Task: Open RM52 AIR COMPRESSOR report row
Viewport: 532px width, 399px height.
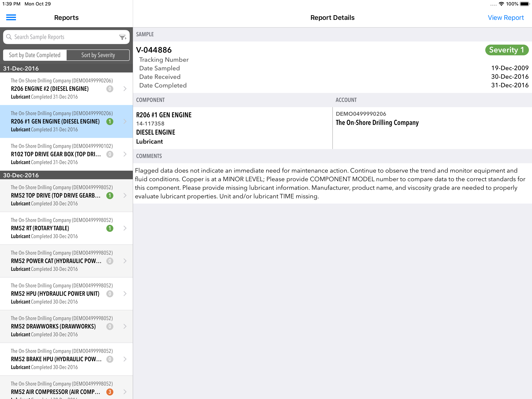Action: [66, 388]
